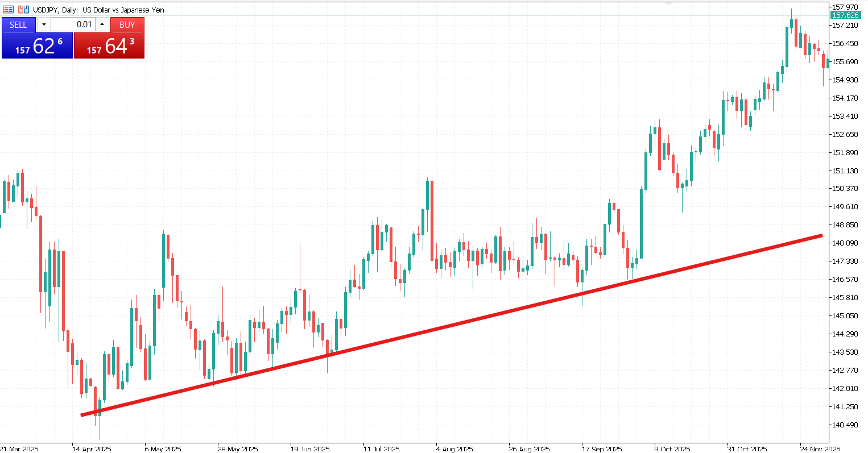Click the 151.130 price scale label
Viewport: 868px width, 453px height.
point(845,171)
